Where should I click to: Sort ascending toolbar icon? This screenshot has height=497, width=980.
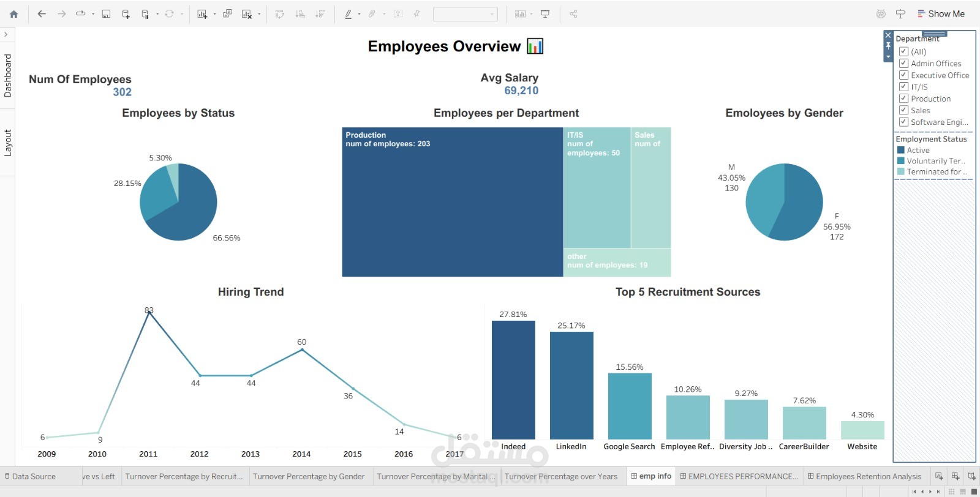300,13
